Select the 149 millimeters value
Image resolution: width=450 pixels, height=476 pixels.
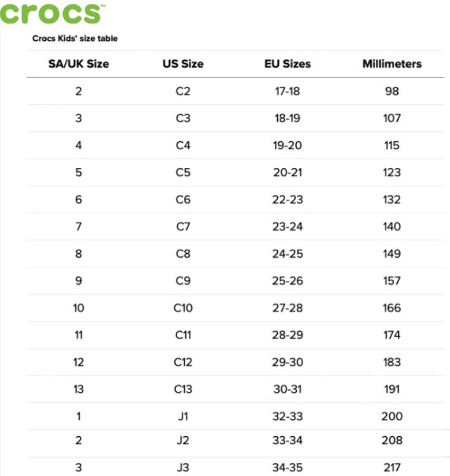tap(392, 253)
